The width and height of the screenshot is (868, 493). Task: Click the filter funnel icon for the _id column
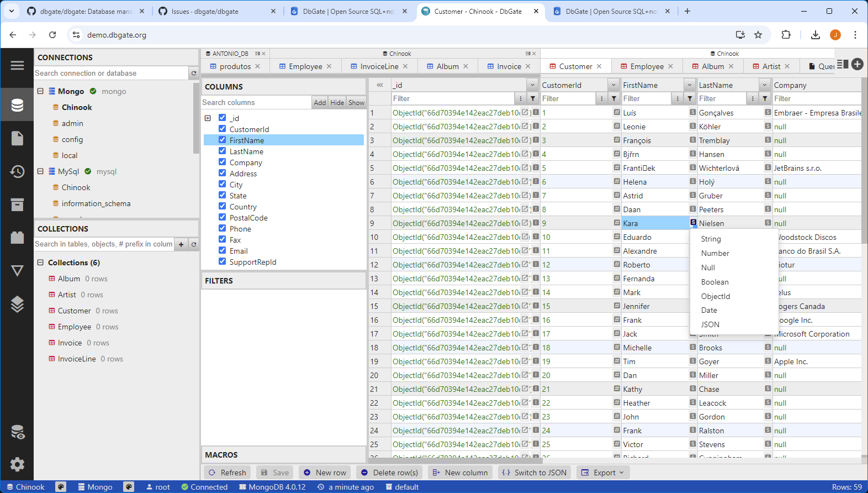[x=533, y=98]
